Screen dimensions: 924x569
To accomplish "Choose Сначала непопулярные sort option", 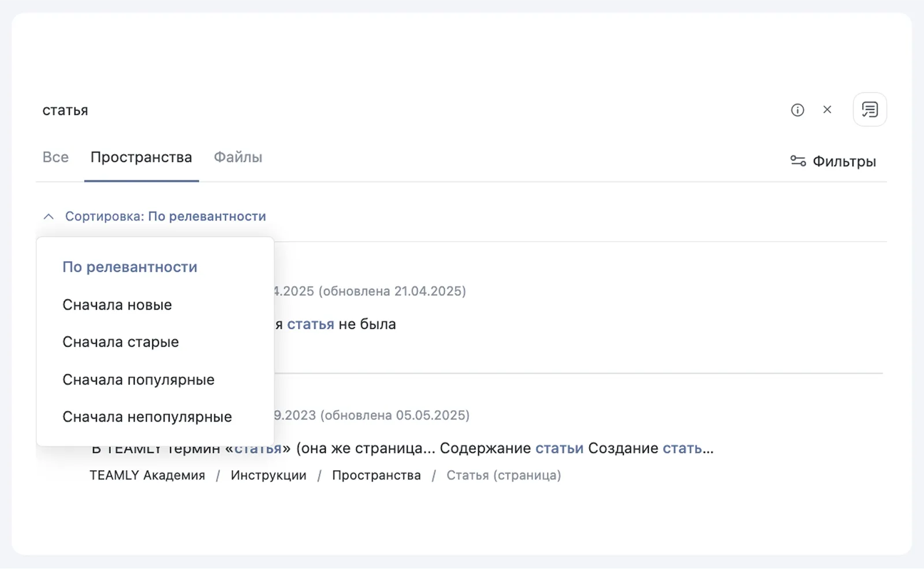I will (147, 416).
